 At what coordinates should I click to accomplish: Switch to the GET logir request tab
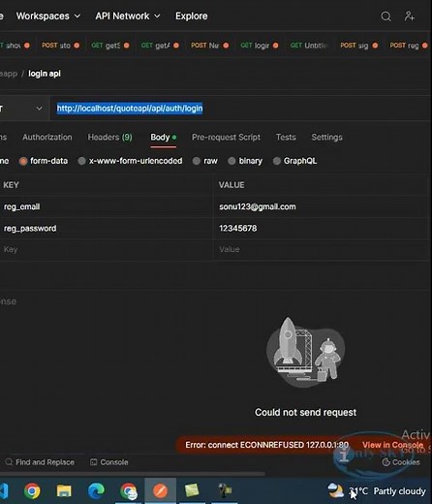[260, 46]
